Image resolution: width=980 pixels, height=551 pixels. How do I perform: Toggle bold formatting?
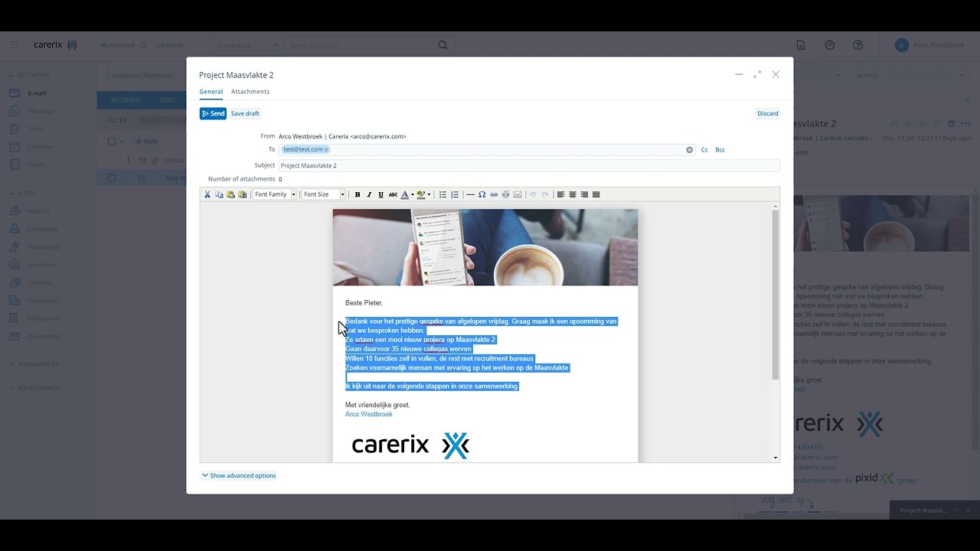click(358, 194)
